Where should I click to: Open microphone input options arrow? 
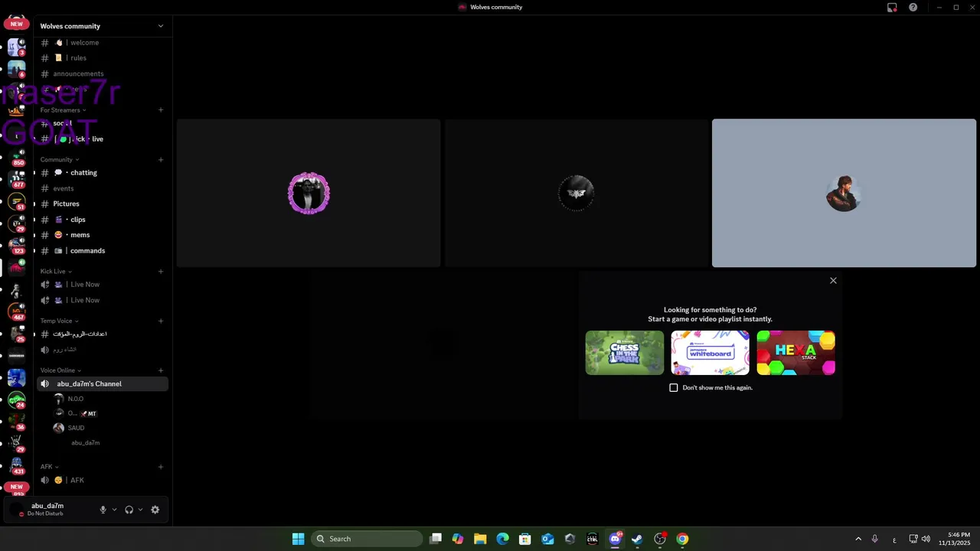114,510
